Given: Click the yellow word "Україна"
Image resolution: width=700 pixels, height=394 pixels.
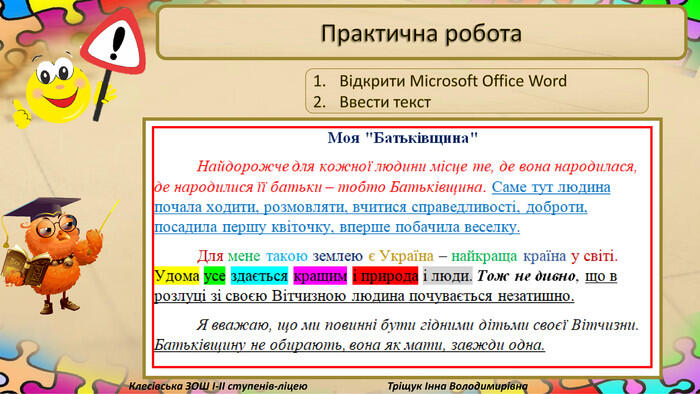Looking at the screenshot, I should 407,256.
